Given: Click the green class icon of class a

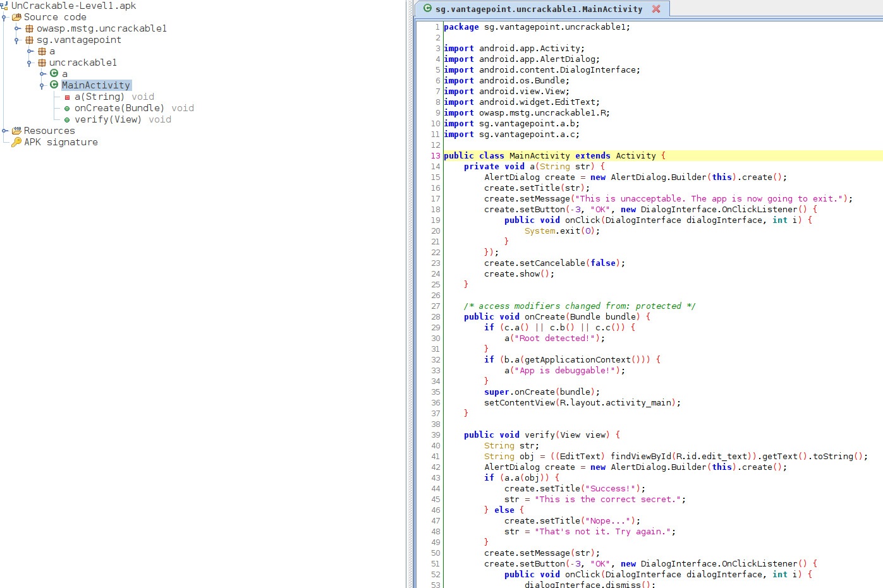Looking at the screenshot, I should (54, 73).
